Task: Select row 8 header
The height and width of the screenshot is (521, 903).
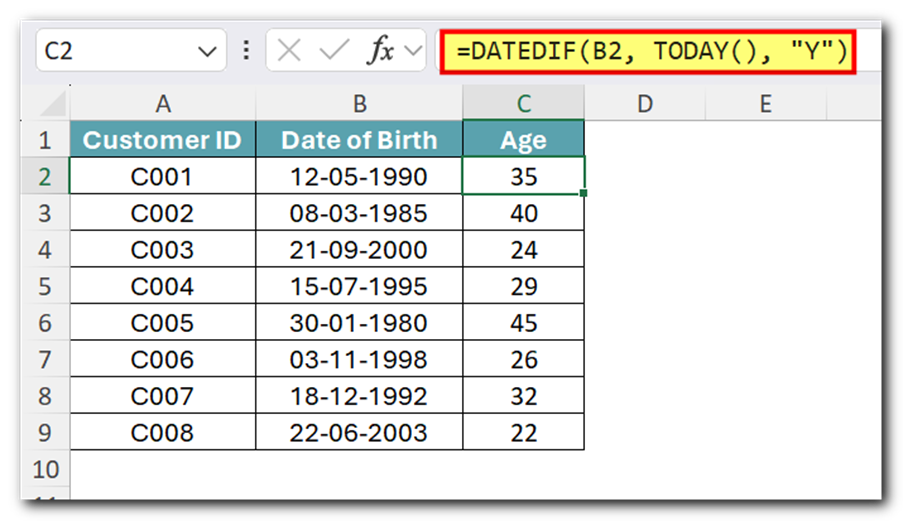Action: click(x=45, y=395)
